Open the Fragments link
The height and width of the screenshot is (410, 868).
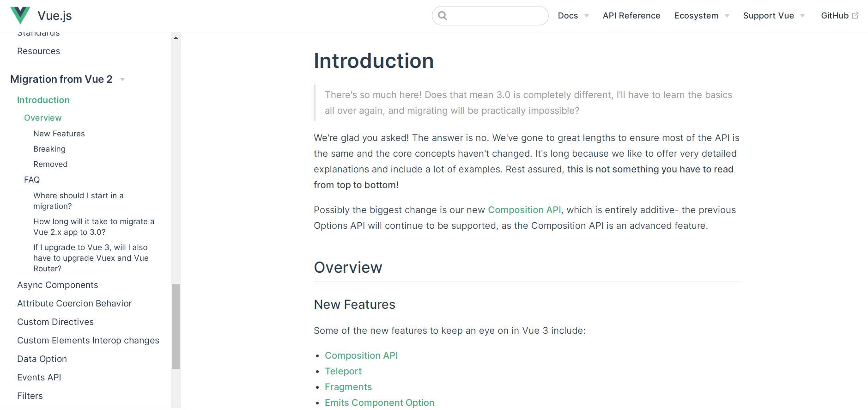(x=348, y=387)
